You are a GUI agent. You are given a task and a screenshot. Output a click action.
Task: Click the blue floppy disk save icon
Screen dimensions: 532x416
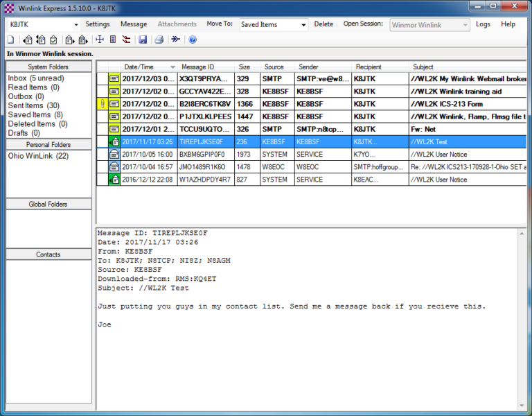pos(143,40)
